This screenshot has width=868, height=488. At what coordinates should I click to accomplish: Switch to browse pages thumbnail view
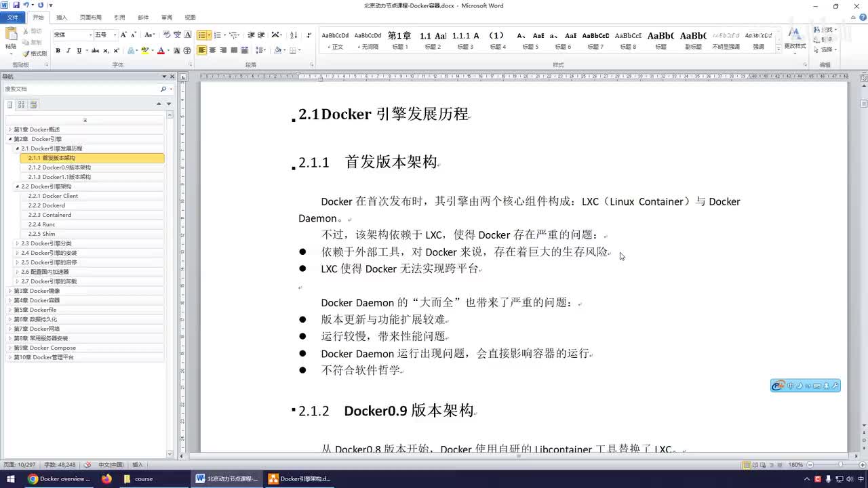[x=22, y=104]
